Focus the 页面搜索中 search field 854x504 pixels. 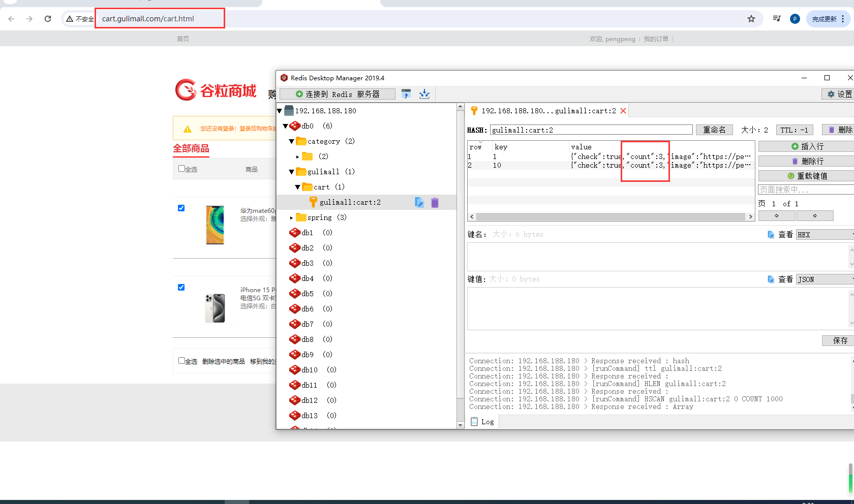(x=806, y=190)
